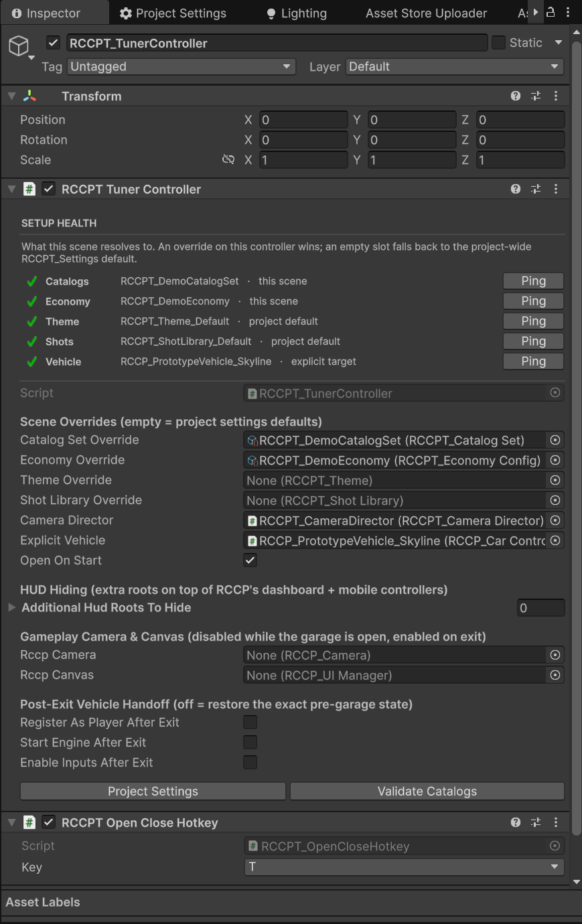Open RCCPT Open Close Hotkey help icon
This screenshot has height=924, width=582.
516,822
